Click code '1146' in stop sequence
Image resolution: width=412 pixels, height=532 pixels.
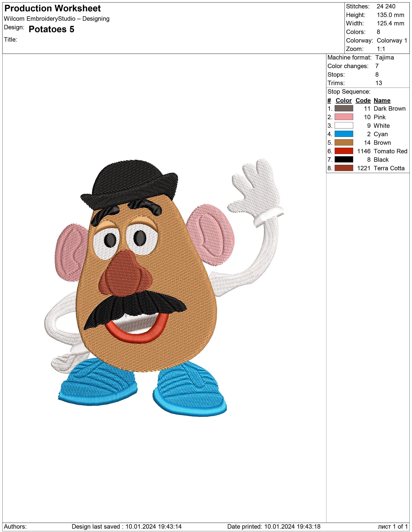(364, 151)
